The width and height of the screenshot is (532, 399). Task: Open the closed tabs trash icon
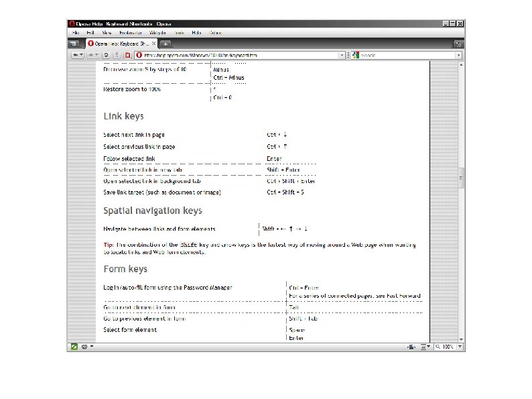[458, 44]
